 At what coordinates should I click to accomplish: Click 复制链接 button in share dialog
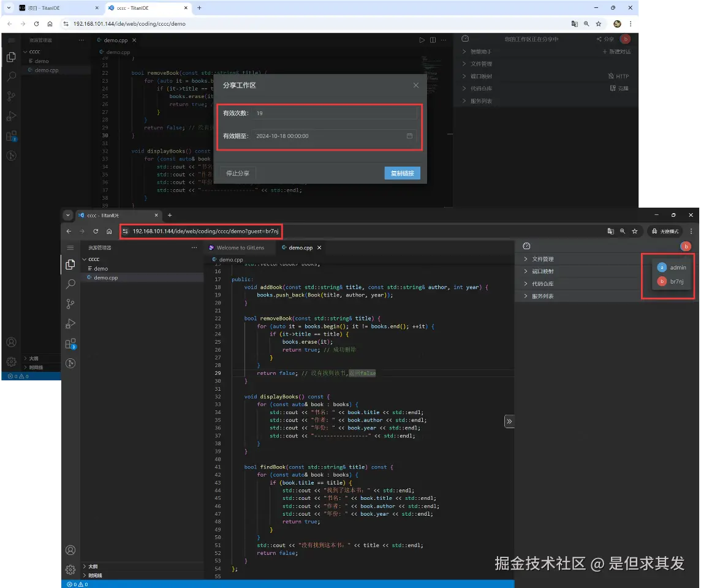click(403, 173)
